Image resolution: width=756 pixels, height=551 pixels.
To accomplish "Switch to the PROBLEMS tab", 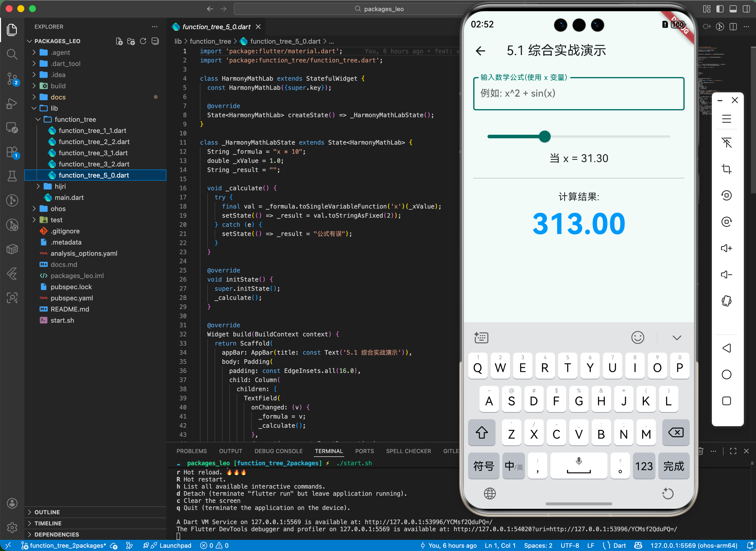I will click(192, 451).
